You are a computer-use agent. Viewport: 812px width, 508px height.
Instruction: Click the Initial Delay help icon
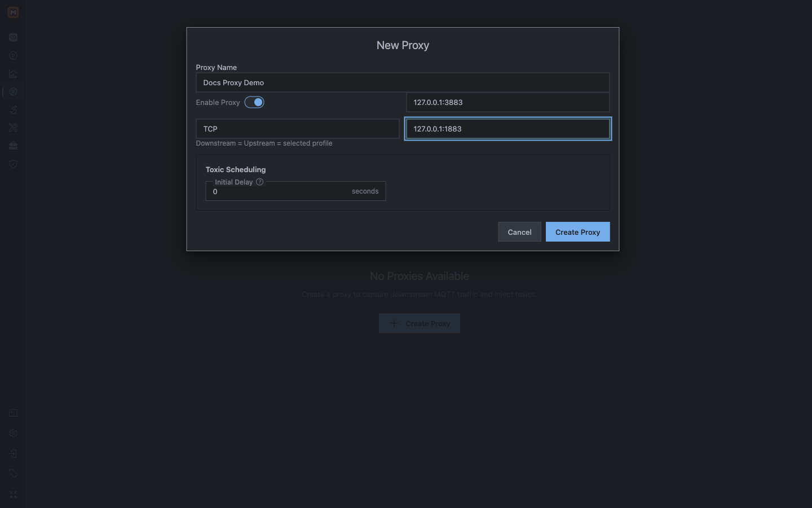[260, 182]
